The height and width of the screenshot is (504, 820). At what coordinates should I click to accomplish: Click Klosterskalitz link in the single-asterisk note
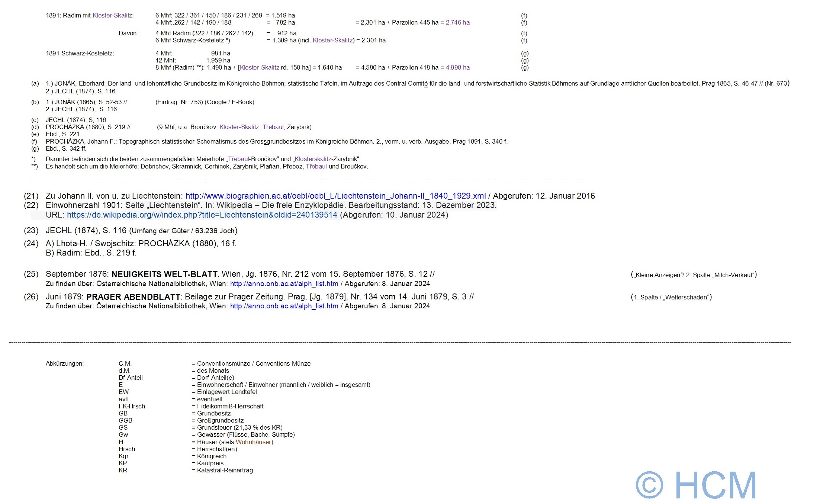tap(313, 159)
